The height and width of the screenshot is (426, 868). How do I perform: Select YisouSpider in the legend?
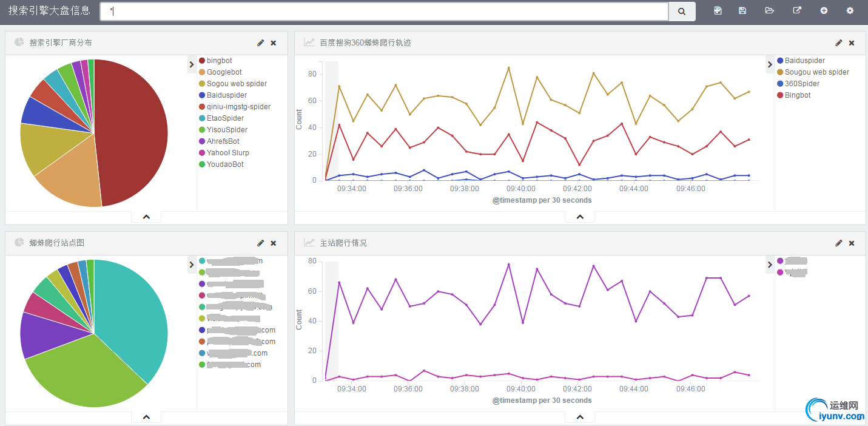point(227,130)
